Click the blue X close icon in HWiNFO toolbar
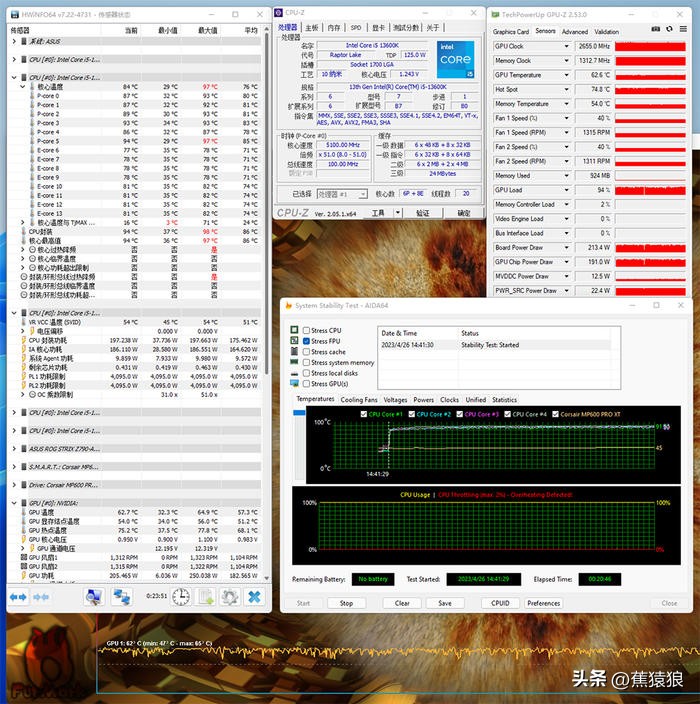The width and height of the screenshot is (700, 704). 254,596
